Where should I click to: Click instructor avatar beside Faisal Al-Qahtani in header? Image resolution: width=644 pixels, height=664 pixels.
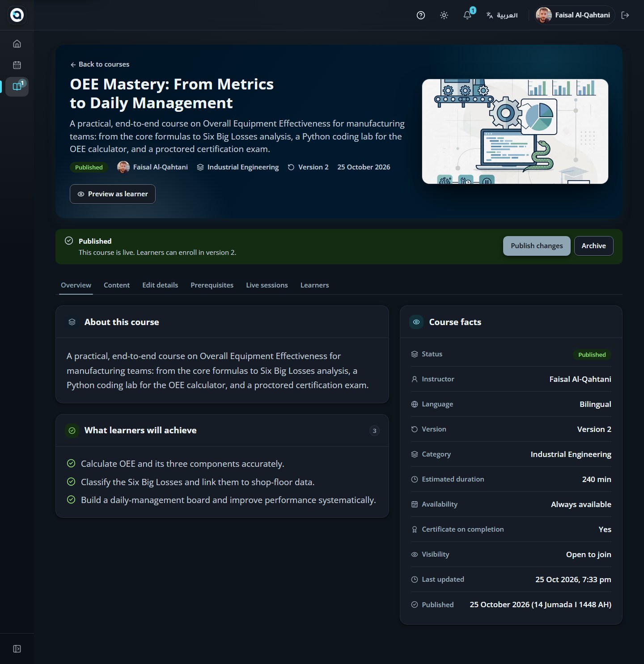[x=123, y=167]
